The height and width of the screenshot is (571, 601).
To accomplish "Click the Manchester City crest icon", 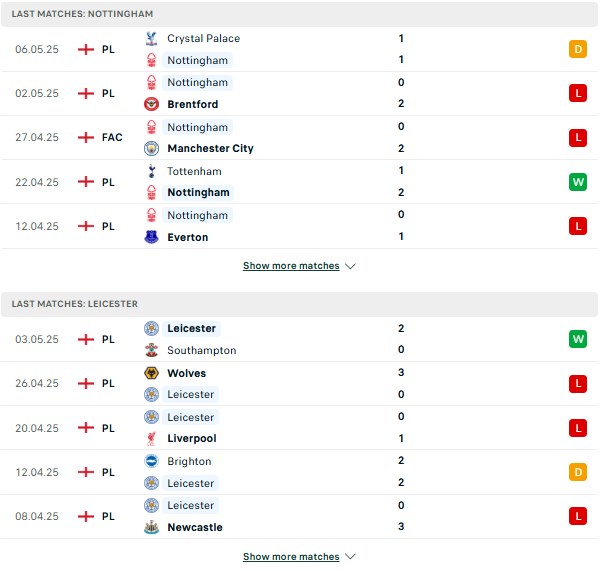I will [x=151, y=148].
